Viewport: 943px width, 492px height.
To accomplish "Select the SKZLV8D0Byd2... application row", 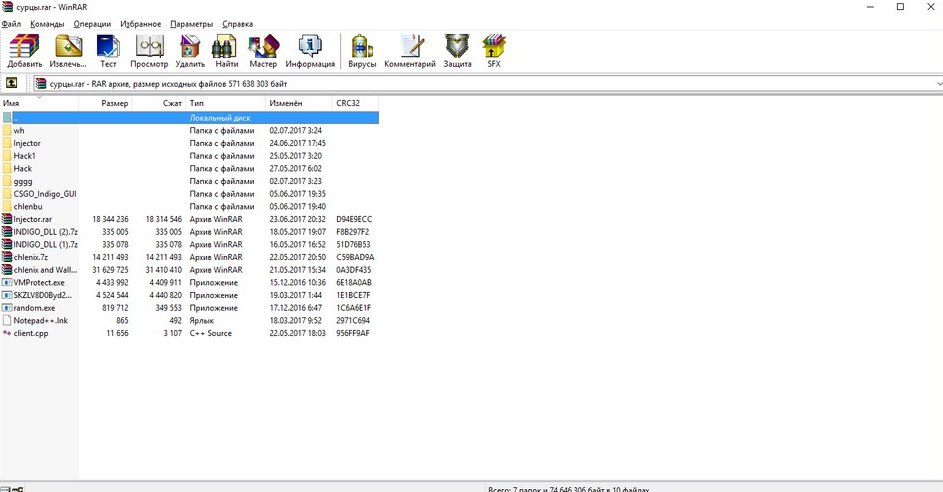I will tap(190, 295).
